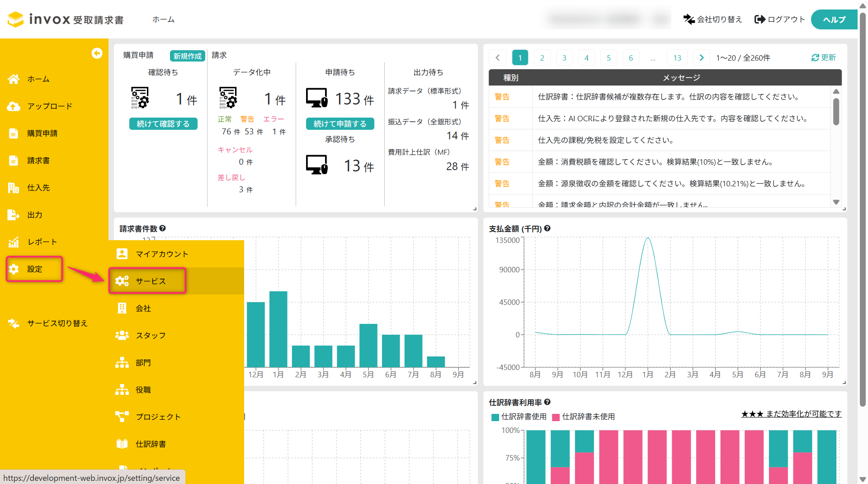Click message list scrollbar down arrow

836,202
